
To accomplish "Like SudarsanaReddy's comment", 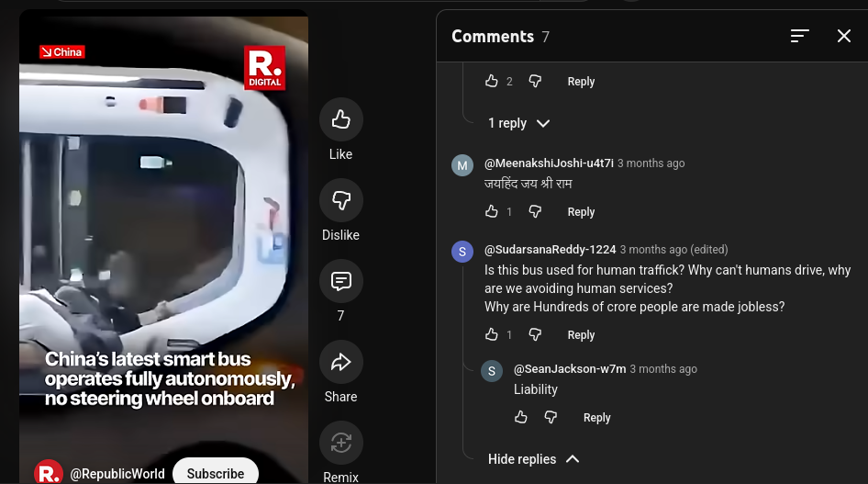I will tap(492, 334).
